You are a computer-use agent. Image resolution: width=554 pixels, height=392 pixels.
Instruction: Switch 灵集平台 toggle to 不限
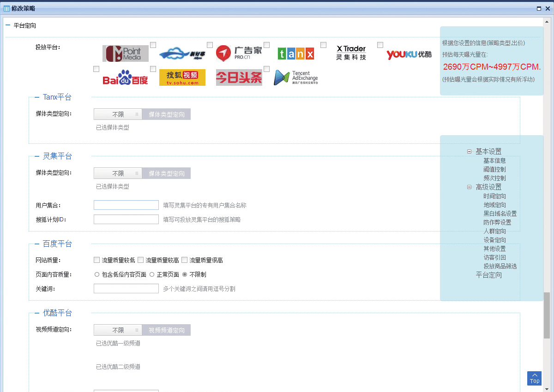tap(118, 173)
